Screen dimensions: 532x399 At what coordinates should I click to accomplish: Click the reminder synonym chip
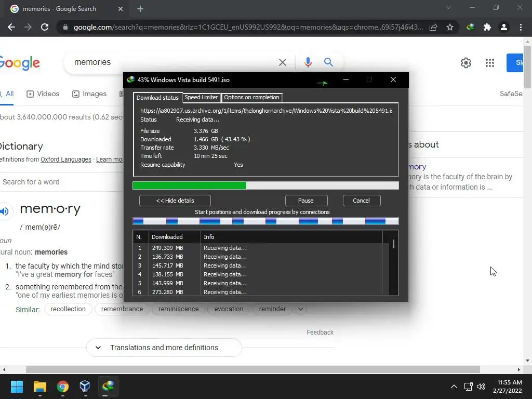click(272, 309)
